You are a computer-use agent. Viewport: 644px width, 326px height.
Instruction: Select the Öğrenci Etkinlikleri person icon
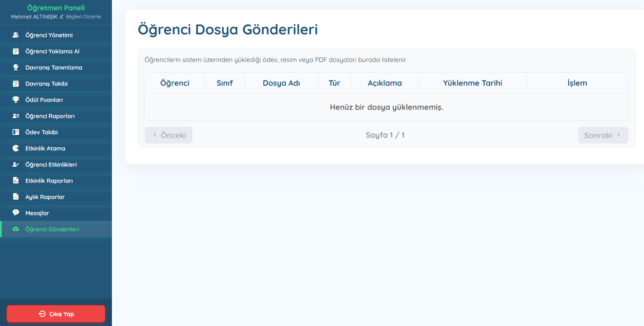click(x=16, y=164)
